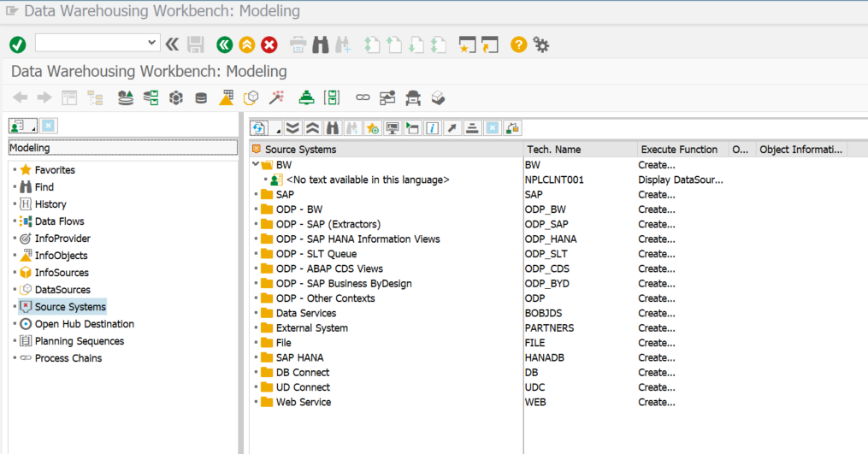Click the red Cancel icon

point(269,44)
